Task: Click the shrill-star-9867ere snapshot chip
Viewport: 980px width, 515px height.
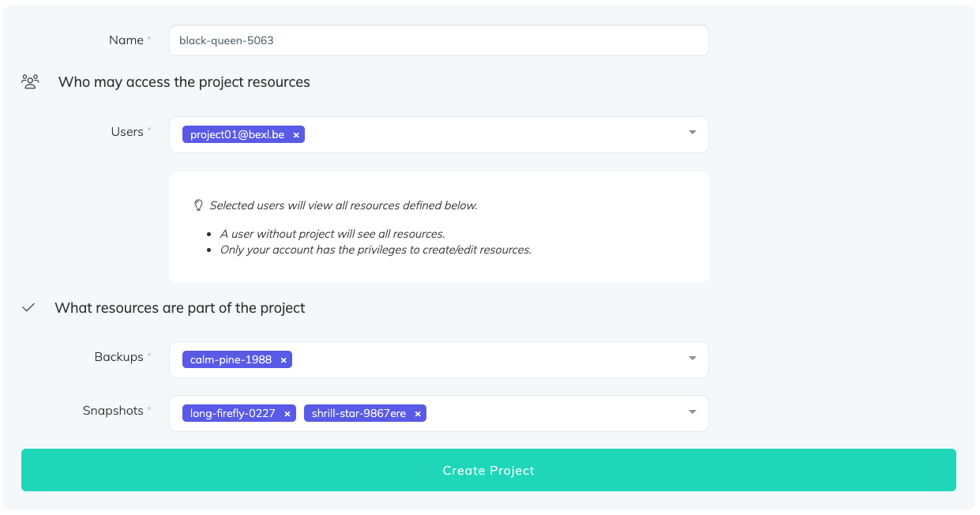Action: 359,414
